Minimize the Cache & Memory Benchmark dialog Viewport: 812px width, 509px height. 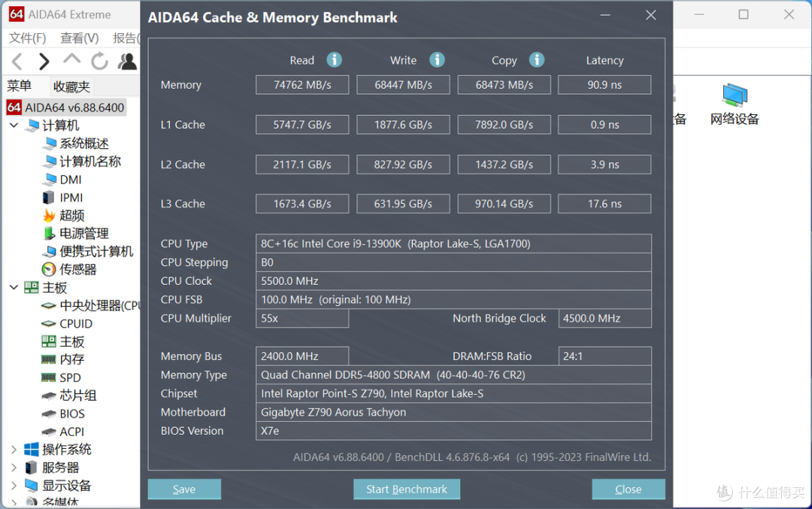pos(604,15)
